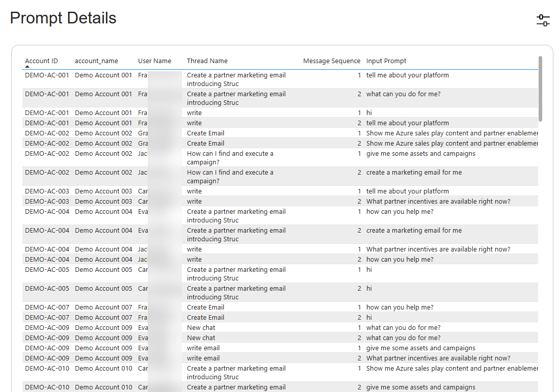
Task: Click 'Demo Account 003' in the 'tell me about your platform' row
Action: [x=103, y=191]
